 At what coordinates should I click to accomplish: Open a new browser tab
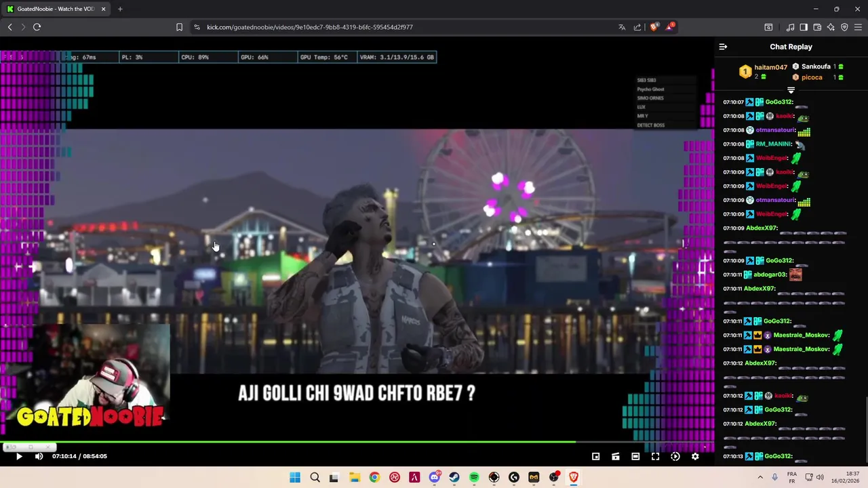(x=120, y=9)
